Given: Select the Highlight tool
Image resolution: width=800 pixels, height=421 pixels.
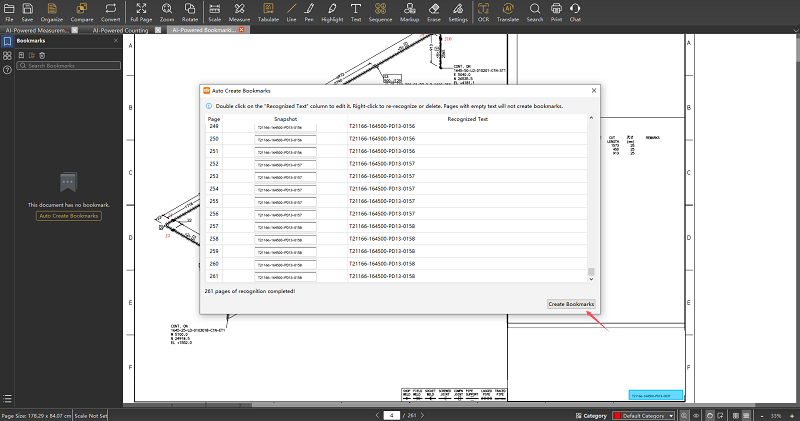Looking at the screenshot, I should pyautogui.click(x=331, y=11).
